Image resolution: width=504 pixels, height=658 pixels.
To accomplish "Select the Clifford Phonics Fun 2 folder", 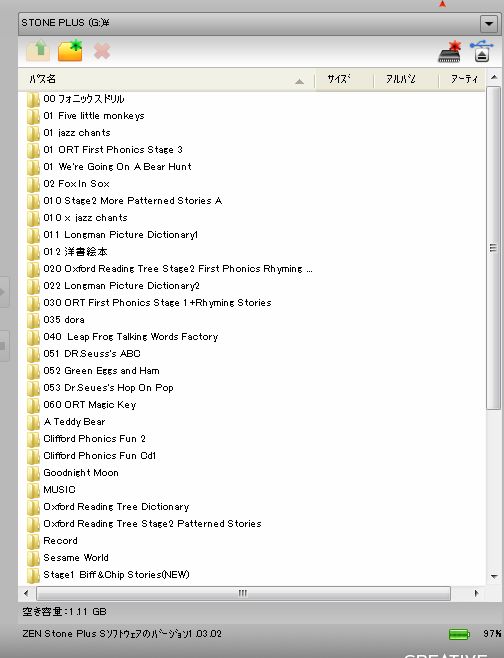I will (x=86, y=439).
